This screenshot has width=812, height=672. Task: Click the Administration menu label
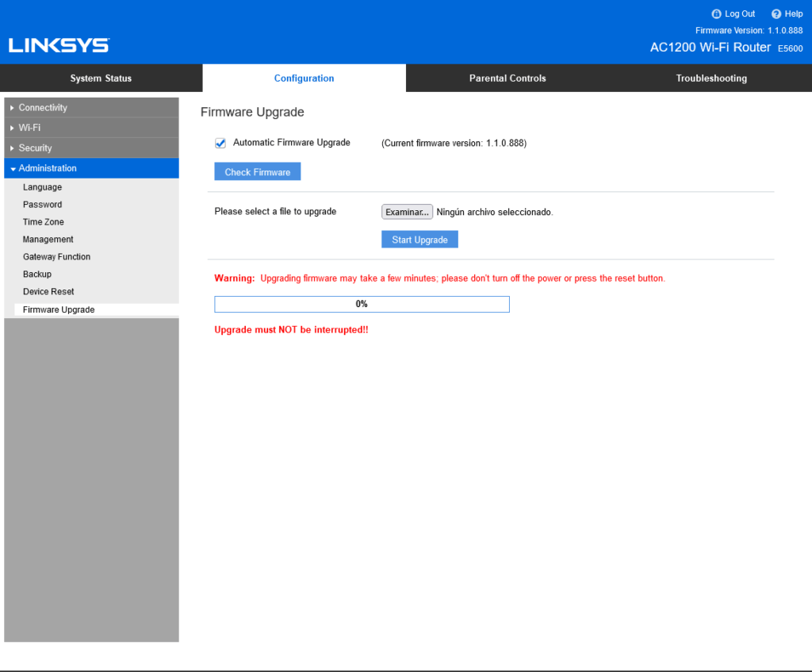(48, 168)
